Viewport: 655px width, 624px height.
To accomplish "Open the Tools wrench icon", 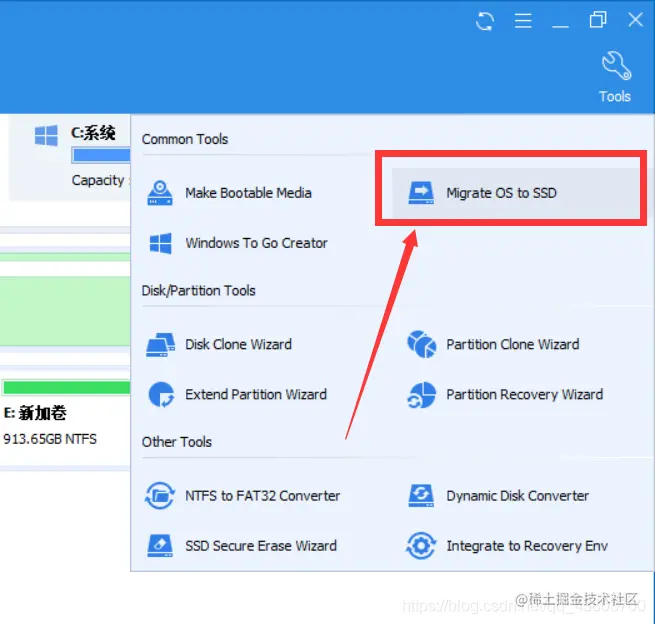I will [616, 66].
